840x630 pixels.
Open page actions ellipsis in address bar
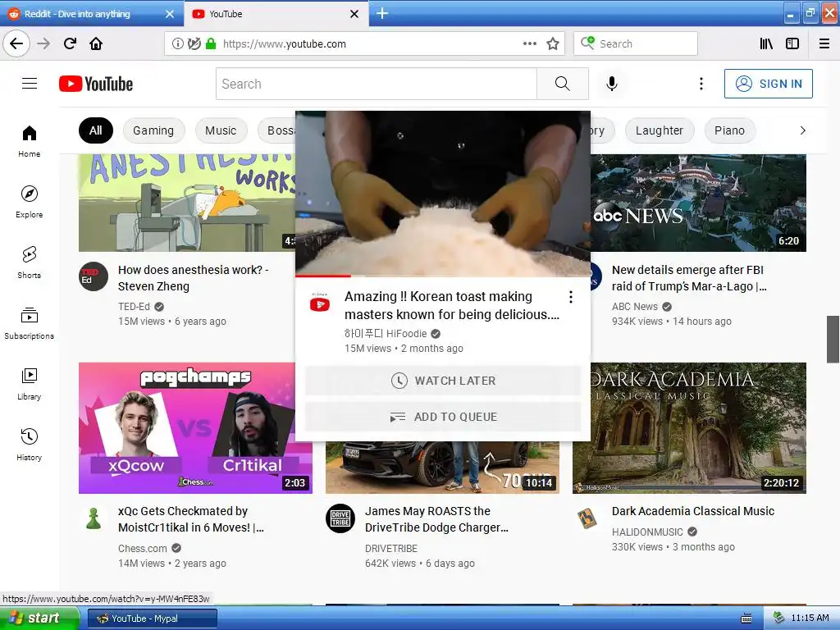point(529,43)
